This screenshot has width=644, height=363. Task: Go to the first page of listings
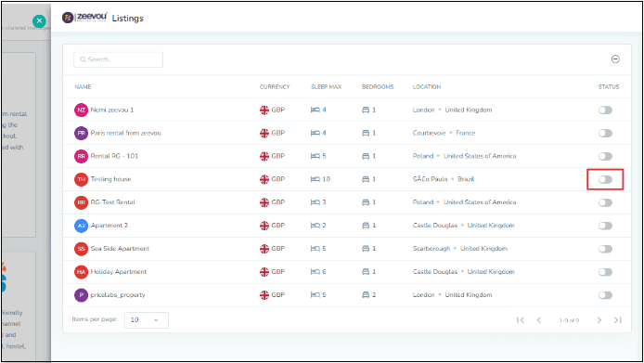click(x=521, y=320)
